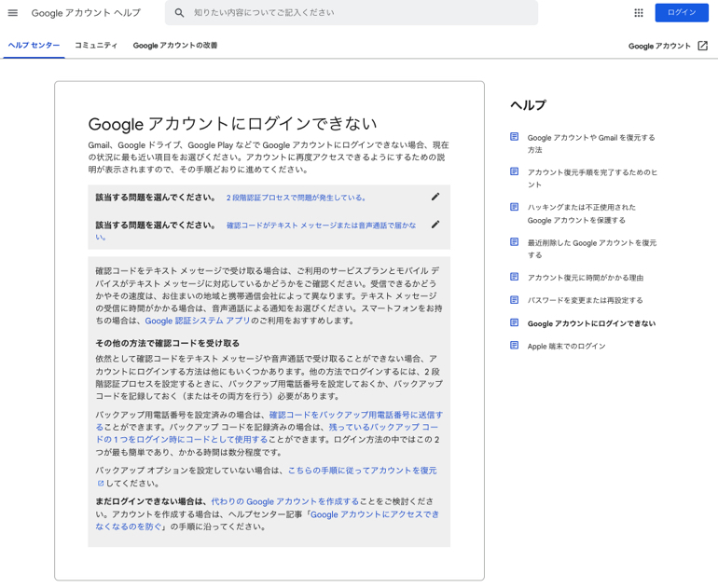
Task: Open sidebar article アカウント復元に時間がかかる理由
Action: tap(586, 278)
